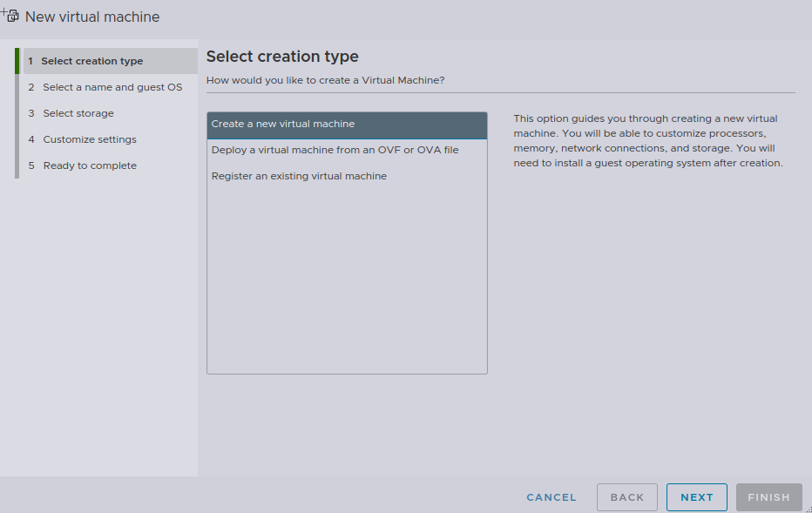Click the step indicator bar beside step 1
The width and height of the screenshot is (812, 513).
[18, 60]
